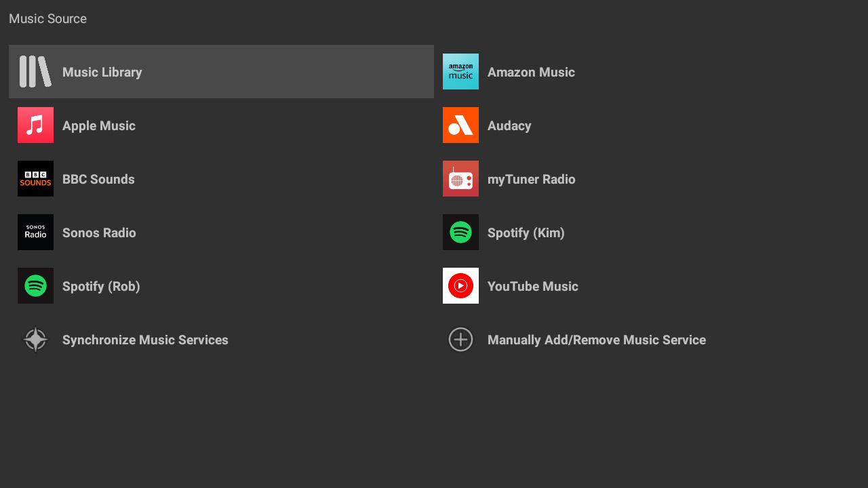Open the Music Library icon

tap(35, 71)
